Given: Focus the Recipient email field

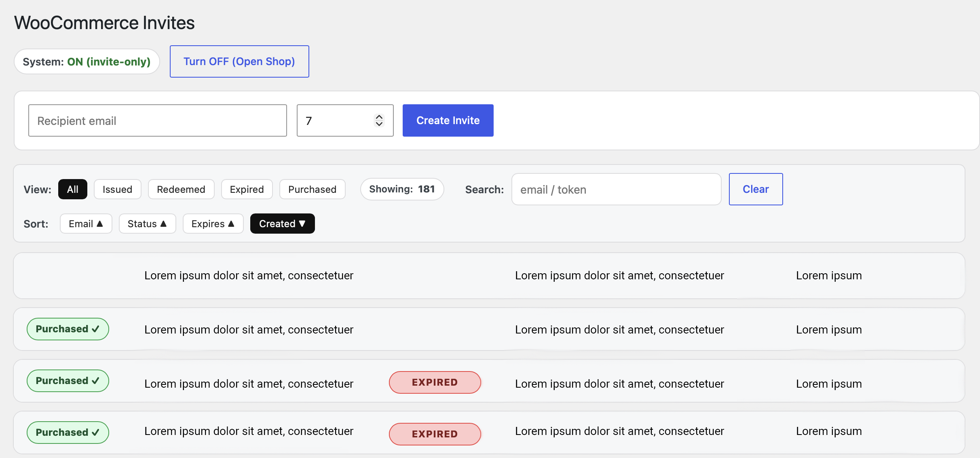Looking at the screenshot, I should (158, 120).
